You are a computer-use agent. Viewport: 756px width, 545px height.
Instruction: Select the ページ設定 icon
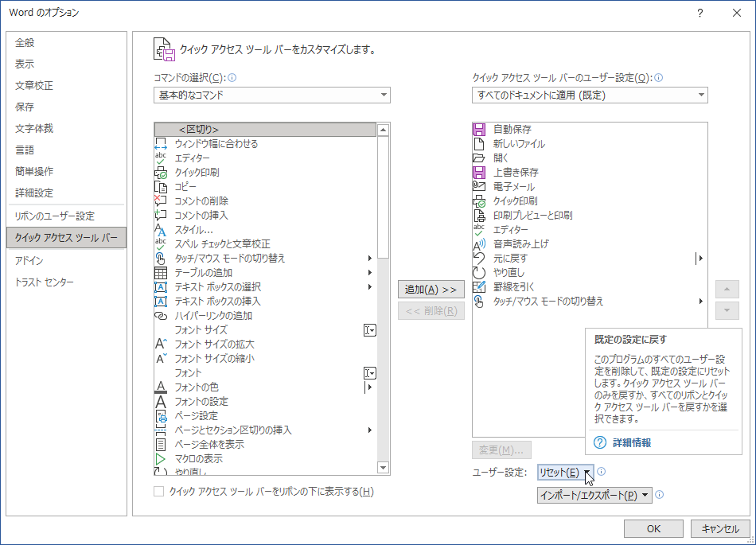pos(161,416)
